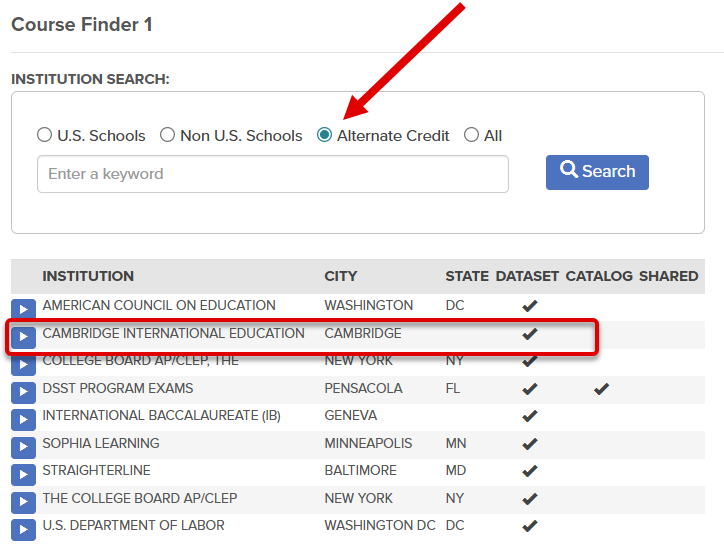Click the dataset checkmark for International Baccalaureate
The height and width of the screenshot is (550, 724).
click(x=530, y=416)
